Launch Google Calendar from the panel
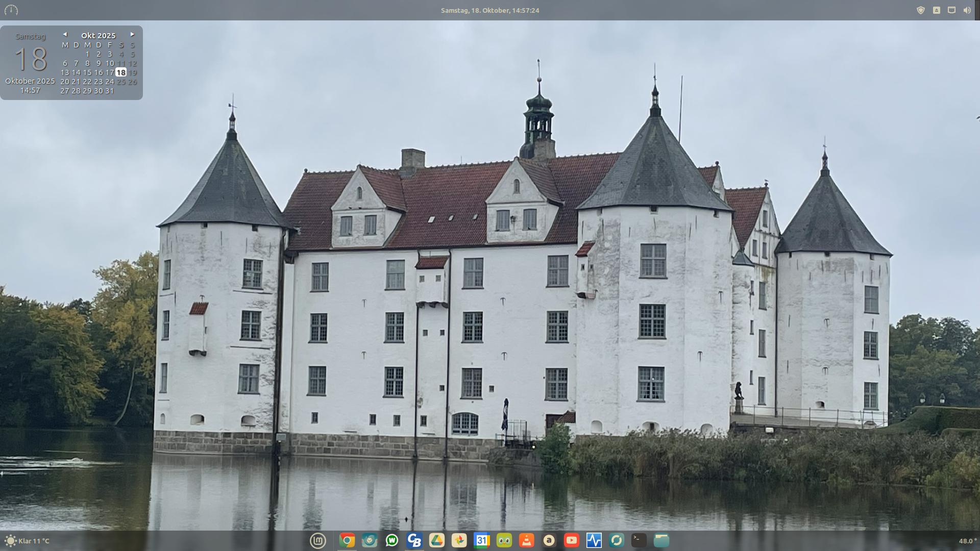Image resolution: width=980 pixels, height=551 pixels. tap(481, 540)
